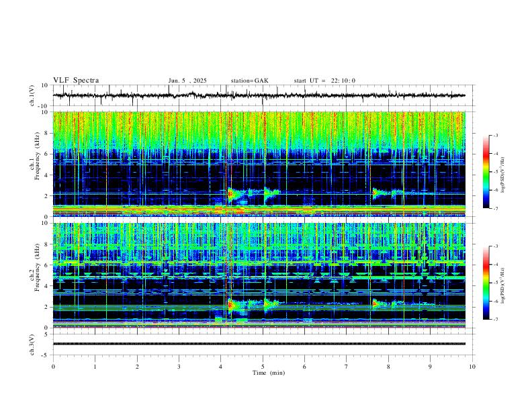This screenshot has width=532, height=411.
Task: Click the "6" tick on the Time axis
Action: [x=305, y=367]
